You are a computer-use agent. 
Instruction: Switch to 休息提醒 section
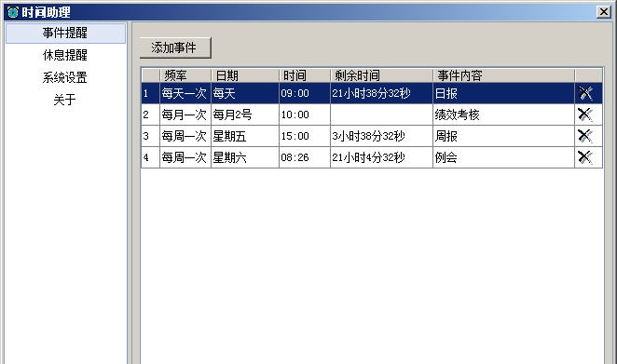click(66, 55)
